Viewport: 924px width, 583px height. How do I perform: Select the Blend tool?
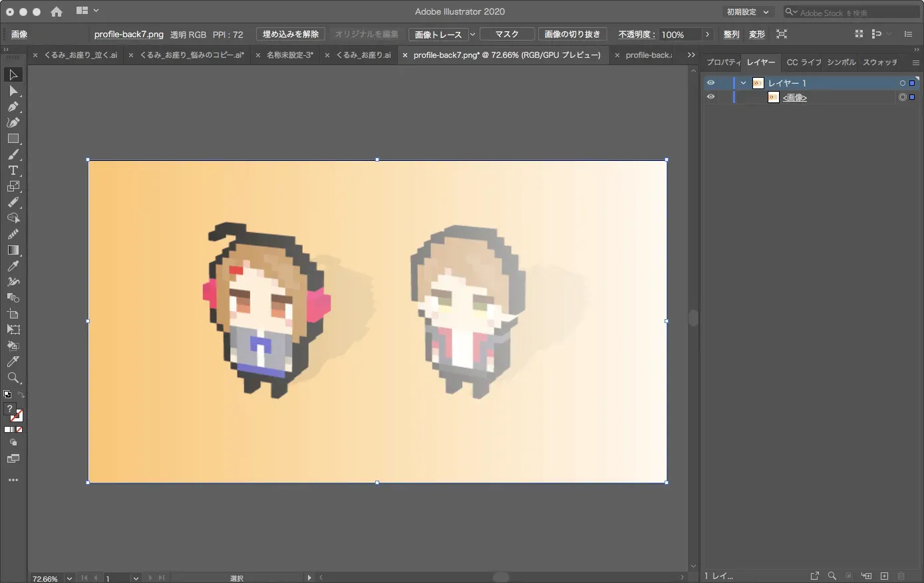click(13, 298)
